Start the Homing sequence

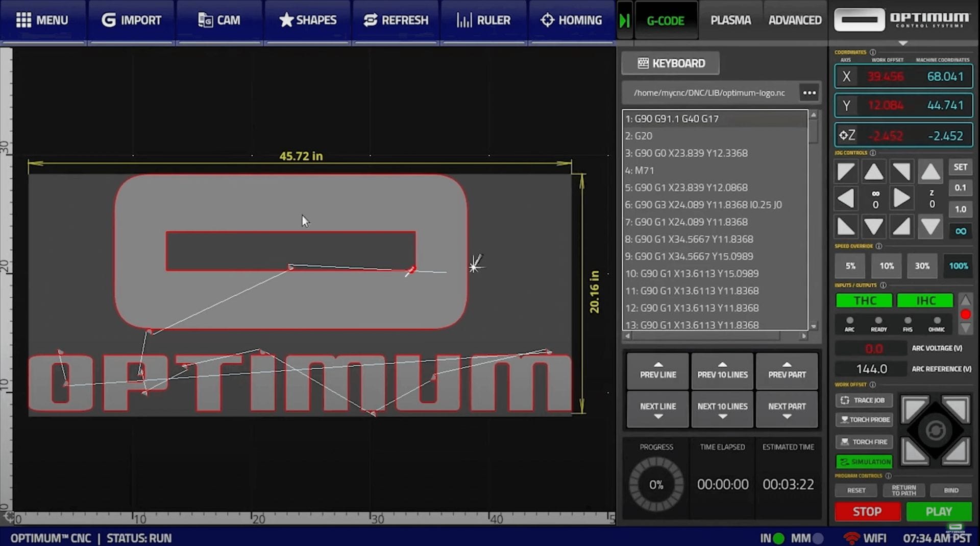(x=572, y=20)
